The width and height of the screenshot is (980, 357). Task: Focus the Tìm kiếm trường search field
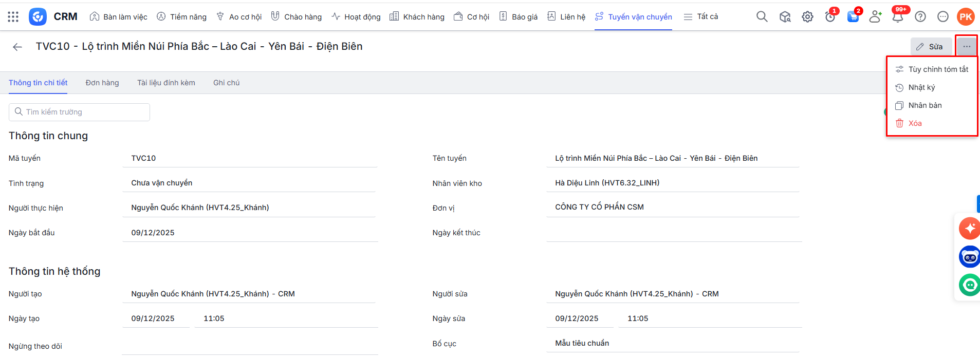click(x=80, y=112)
